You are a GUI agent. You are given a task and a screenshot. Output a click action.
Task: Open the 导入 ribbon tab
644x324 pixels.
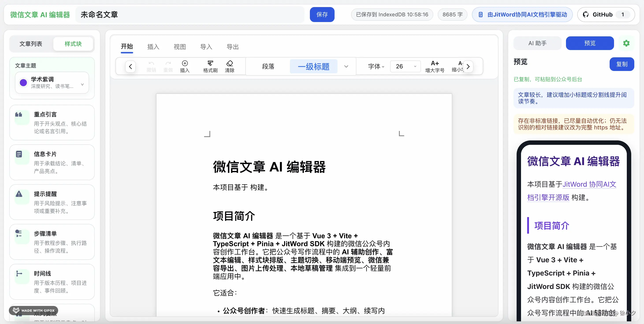tap(206, 47)
